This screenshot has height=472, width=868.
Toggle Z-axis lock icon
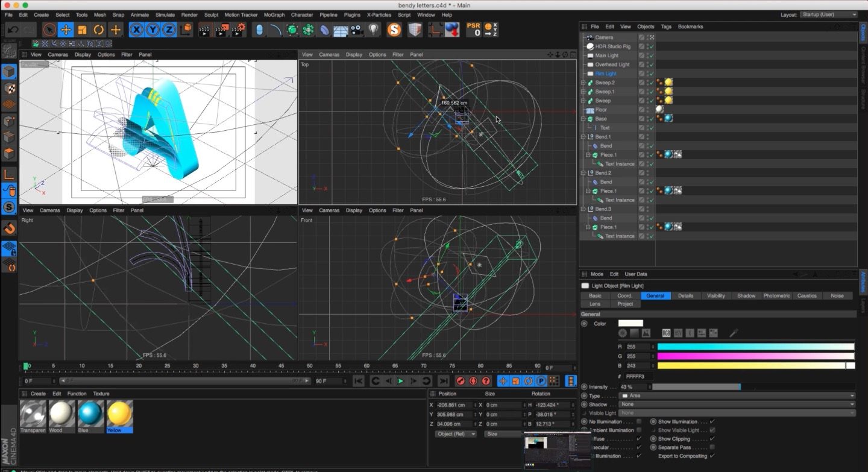169,30
